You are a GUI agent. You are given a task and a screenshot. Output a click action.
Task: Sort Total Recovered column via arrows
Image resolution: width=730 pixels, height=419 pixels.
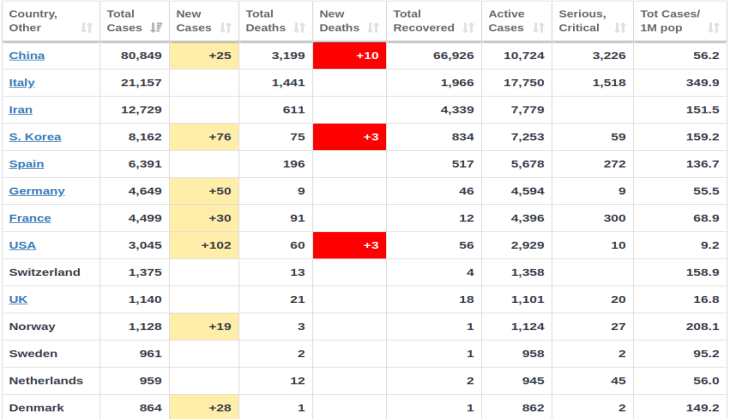click(x=468, y=28)
